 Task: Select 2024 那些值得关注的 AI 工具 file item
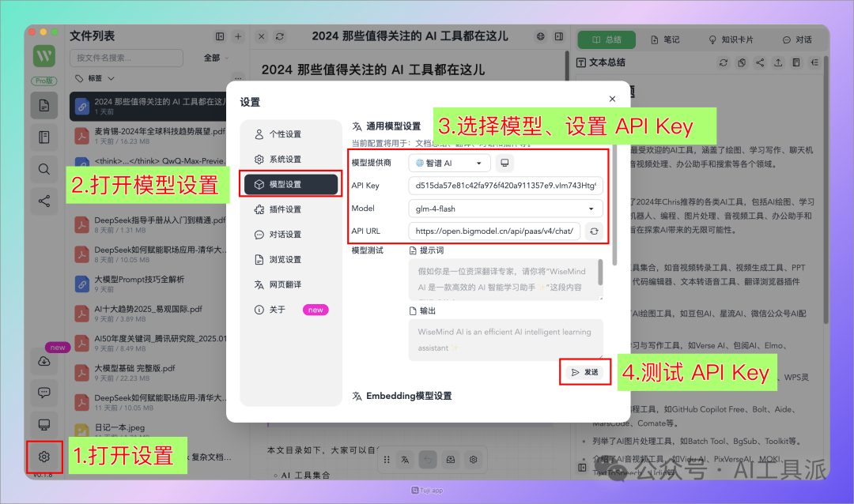148,106
